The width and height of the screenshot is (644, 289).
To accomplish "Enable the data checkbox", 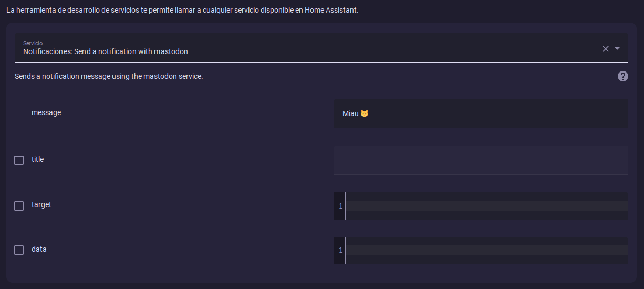I will pyautogui.click(x=19, y=250).
